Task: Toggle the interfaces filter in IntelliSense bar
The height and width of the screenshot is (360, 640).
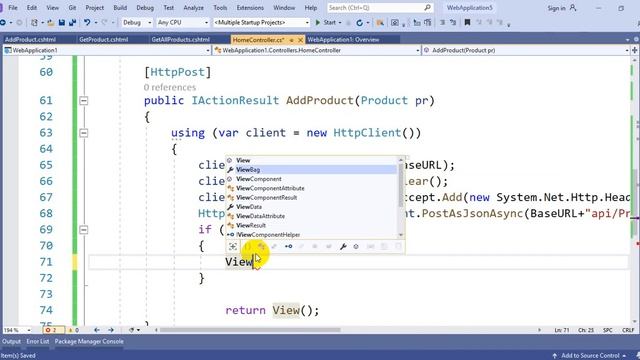Action: pyautogui.click(x=288, y=247)
